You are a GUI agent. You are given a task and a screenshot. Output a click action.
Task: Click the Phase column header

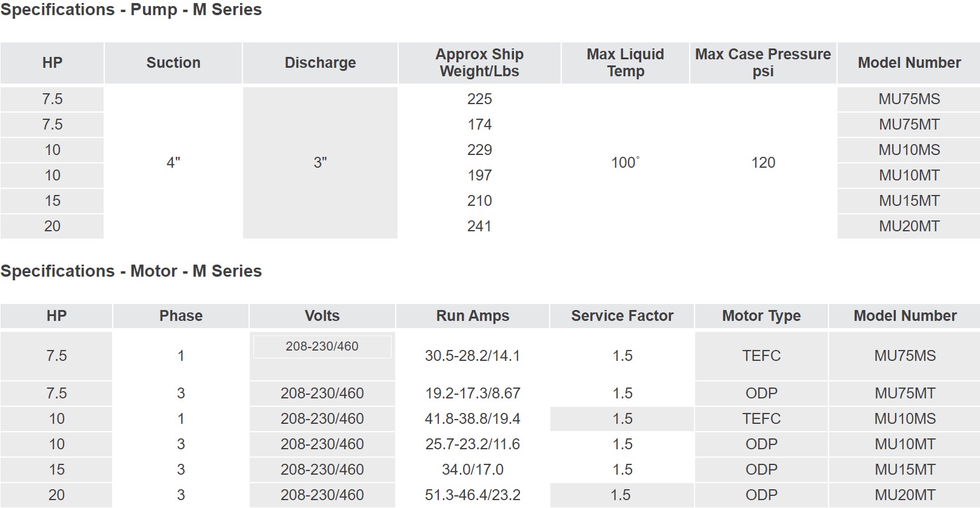[x=181, y=315]
